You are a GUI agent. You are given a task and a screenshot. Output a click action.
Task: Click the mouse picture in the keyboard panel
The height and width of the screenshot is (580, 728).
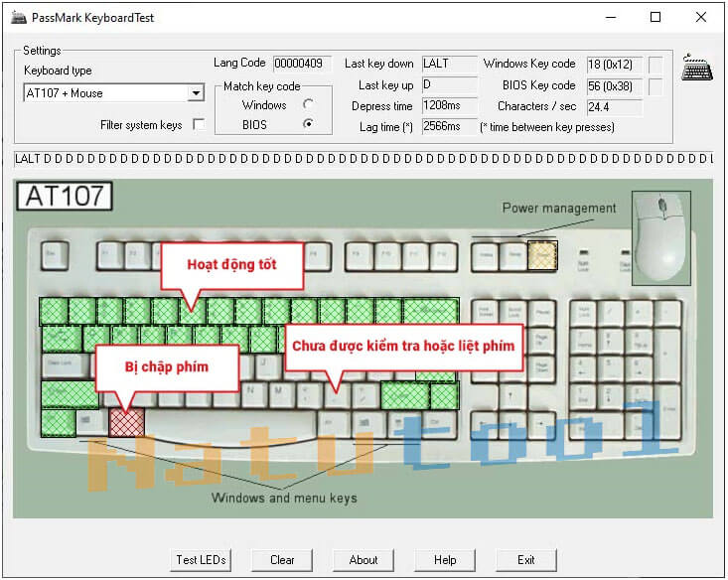coord(661,237)
